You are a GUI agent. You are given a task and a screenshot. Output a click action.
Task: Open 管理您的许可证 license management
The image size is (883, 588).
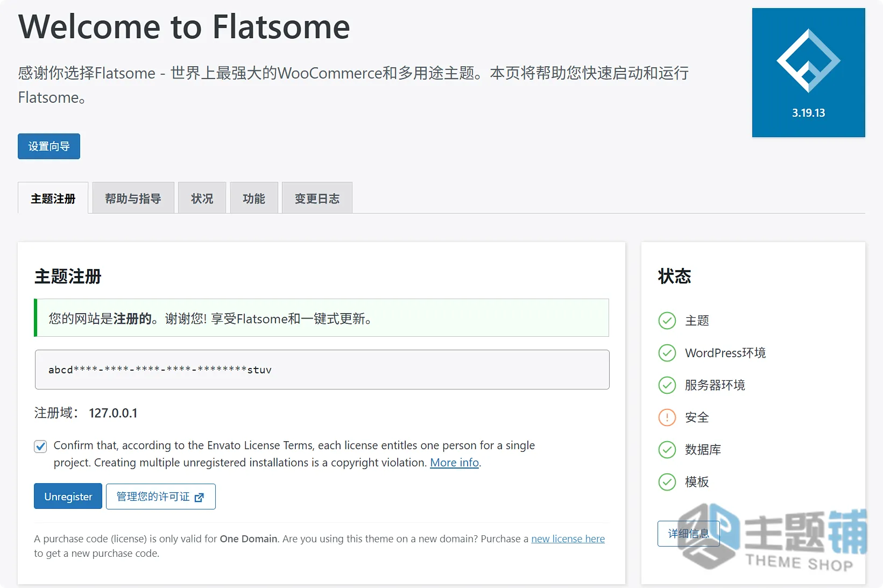pyautogui.click(x=161, y=497)
